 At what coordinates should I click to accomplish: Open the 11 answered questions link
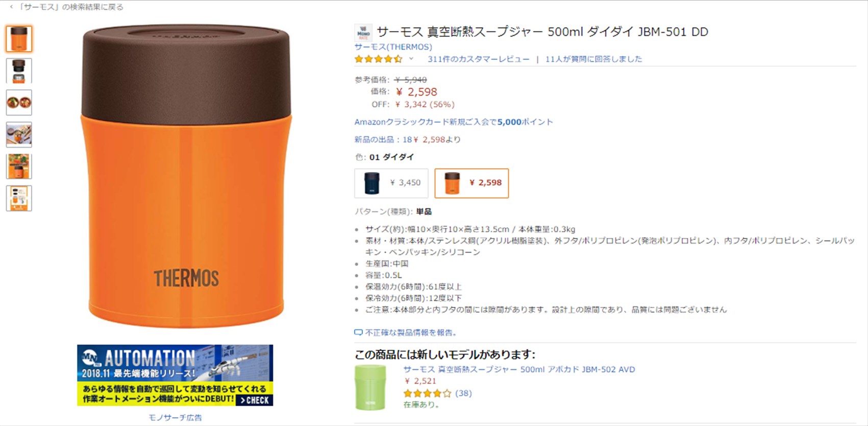(x=593, y=59)
